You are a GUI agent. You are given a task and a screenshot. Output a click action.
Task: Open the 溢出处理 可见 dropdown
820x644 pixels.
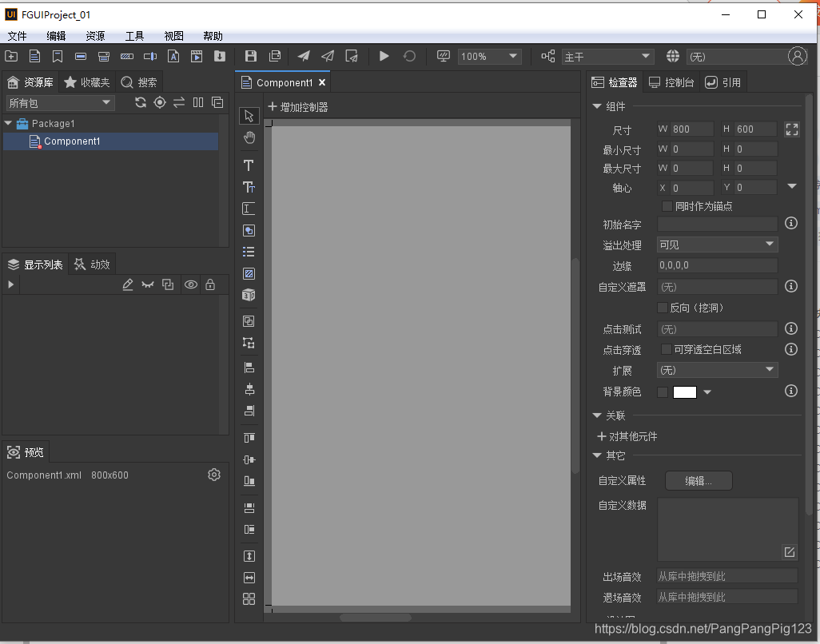[717, 244]
